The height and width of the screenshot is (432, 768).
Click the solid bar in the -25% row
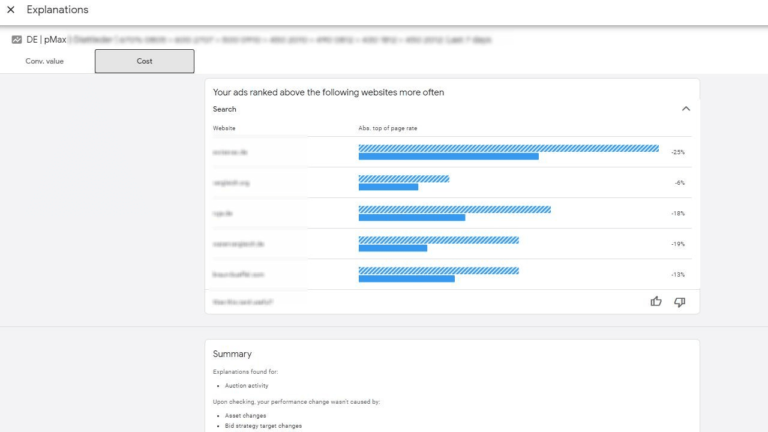pos(449,157)
